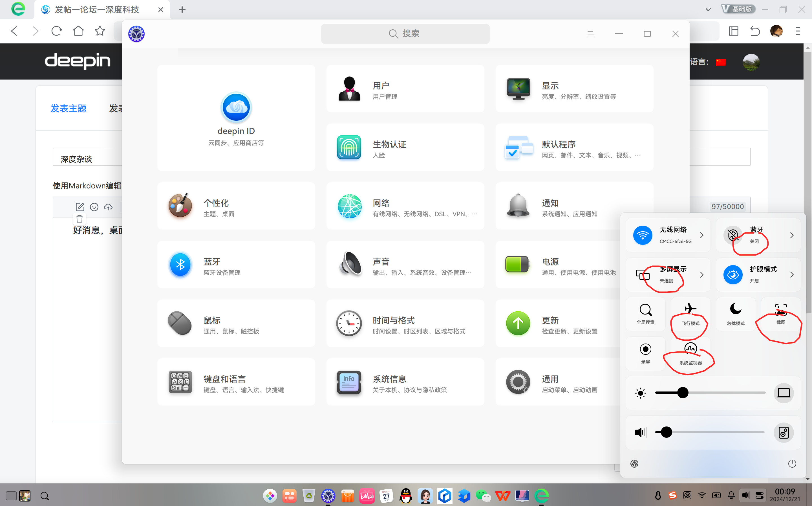Open the deepin ID cloud sync card
Image resolution: width=812 pixels, height=506 pixels.
236,118
